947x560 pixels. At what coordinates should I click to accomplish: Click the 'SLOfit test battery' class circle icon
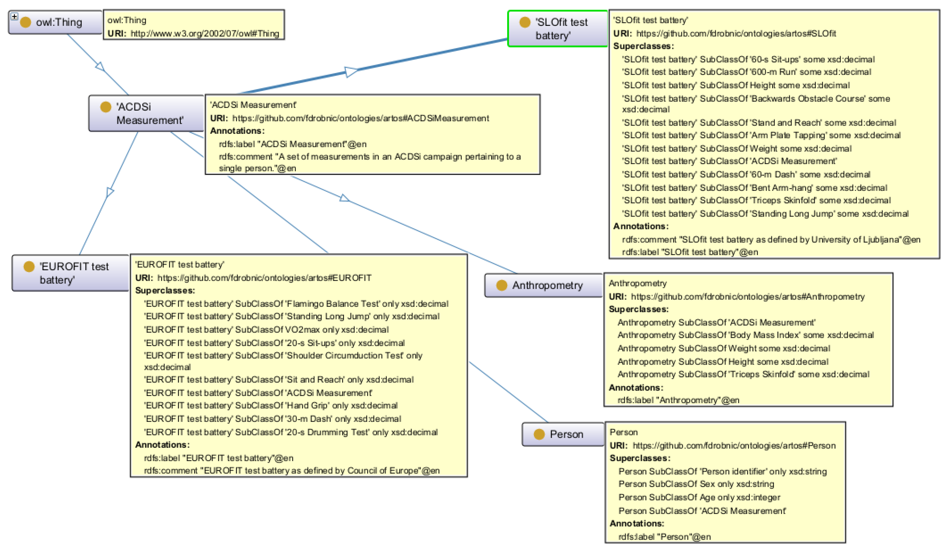(525, 22)
